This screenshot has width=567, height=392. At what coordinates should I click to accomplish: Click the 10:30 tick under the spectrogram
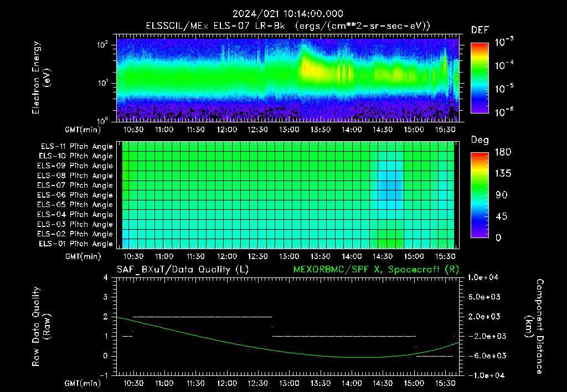(x=133, y=130)
